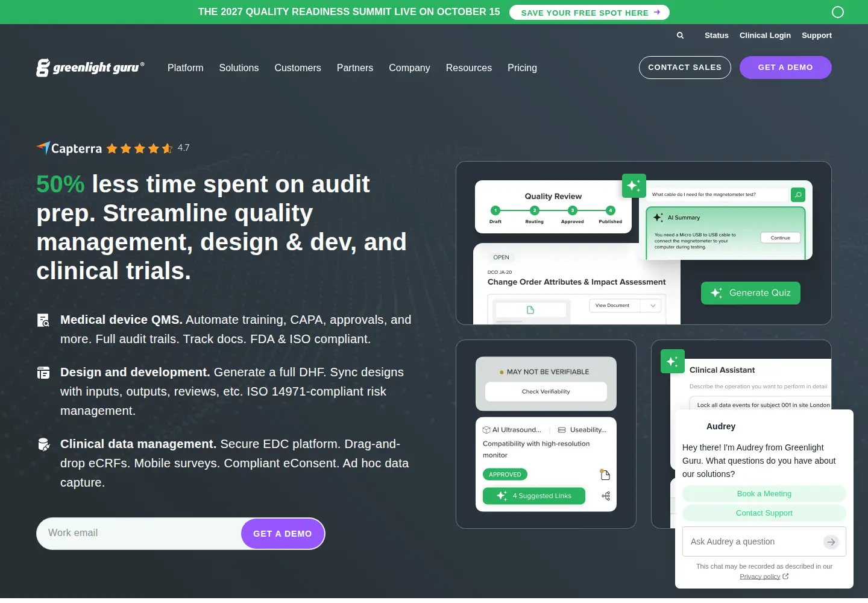The height and width of the screenshot is (603, 868).
Task: Click the Greenlight Guru logo
Action: pos(90,68)
